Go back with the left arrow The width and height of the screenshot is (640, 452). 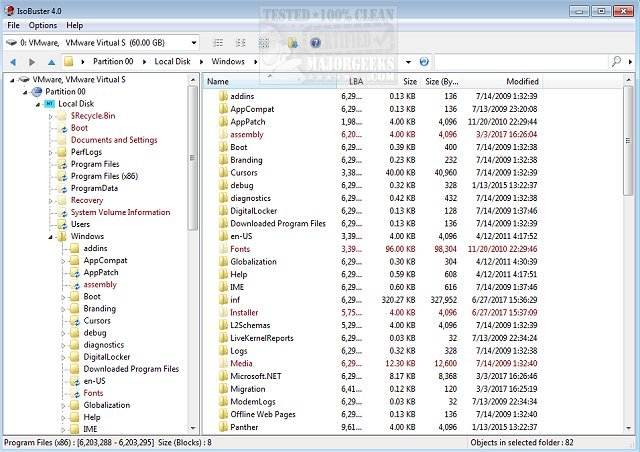pos(13,62)
